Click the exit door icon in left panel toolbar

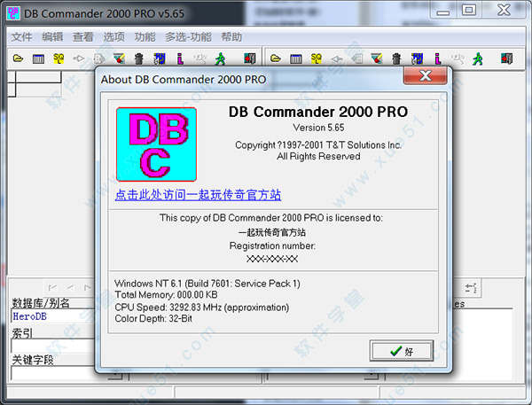pyautogui.click(x=250, y=58)
